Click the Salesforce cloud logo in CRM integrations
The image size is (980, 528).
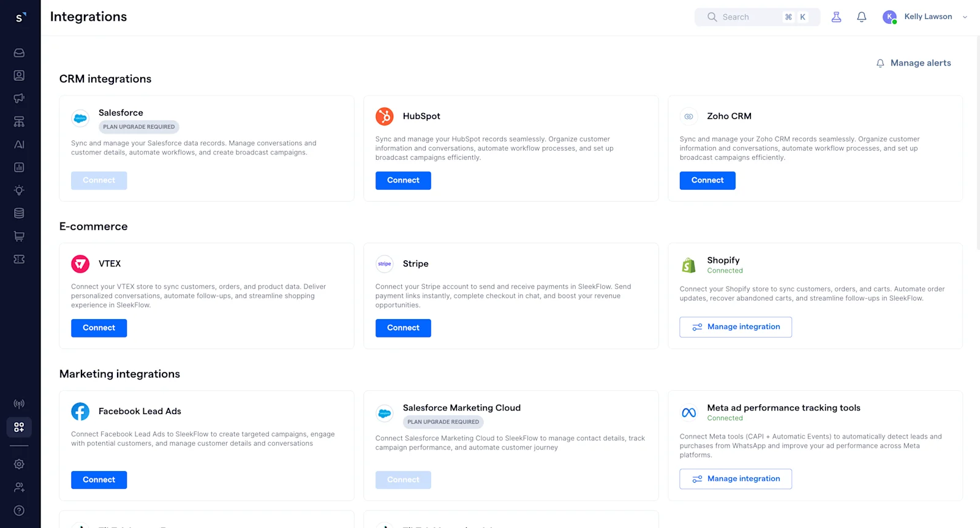click(x=80, y=118)
